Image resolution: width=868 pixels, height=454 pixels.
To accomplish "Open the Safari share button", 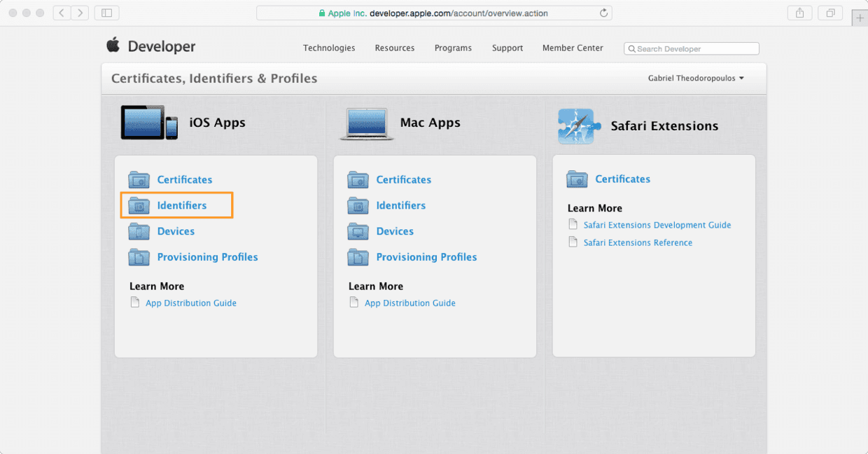I will pos(799,13).
